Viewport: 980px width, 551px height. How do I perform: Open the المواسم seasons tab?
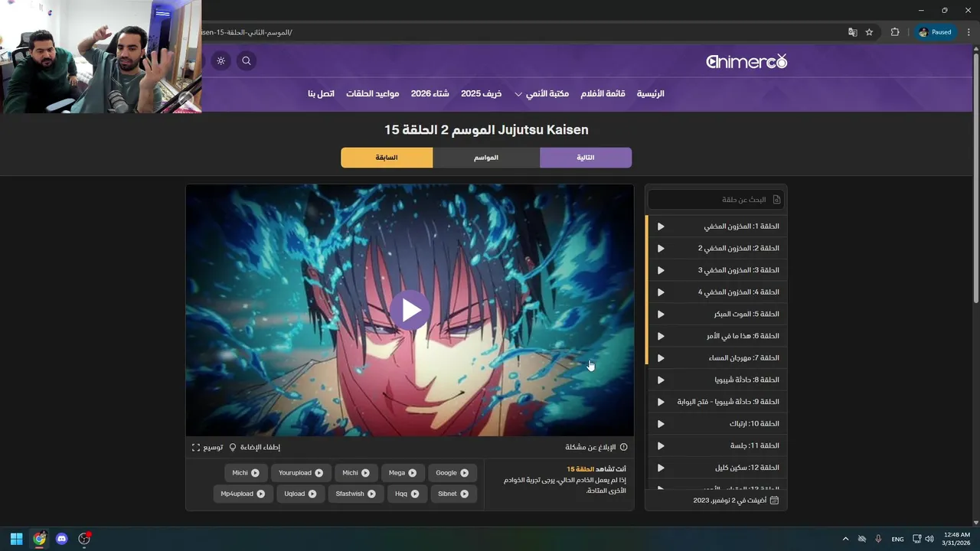[x=486, y=158]
